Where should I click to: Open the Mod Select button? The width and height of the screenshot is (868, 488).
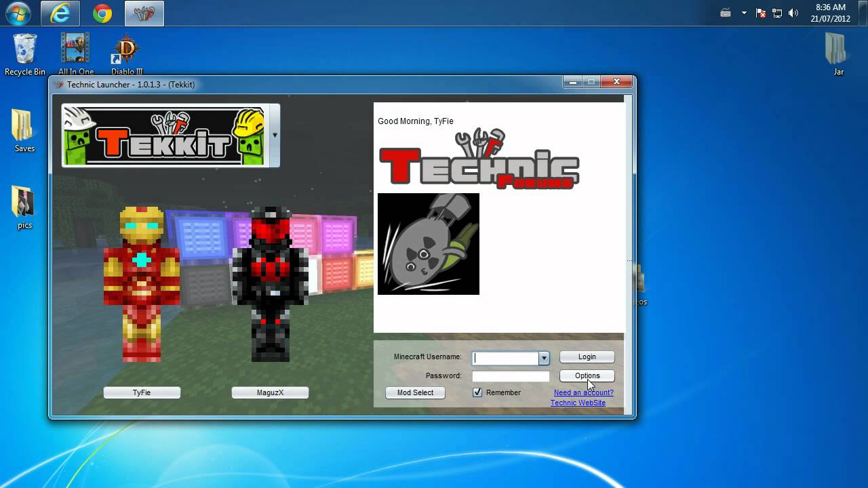click(x=415, y=392)
